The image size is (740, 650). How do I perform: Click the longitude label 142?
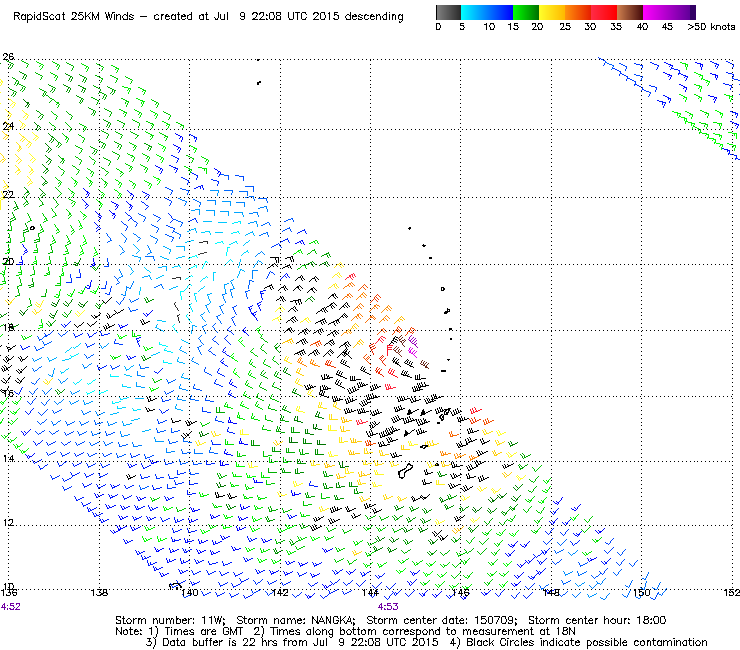280,593
